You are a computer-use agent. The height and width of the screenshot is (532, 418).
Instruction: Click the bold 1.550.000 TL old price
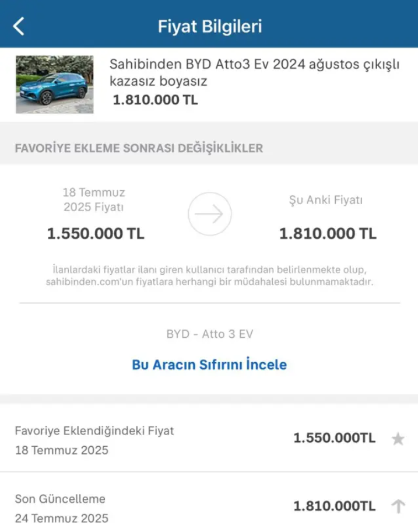point(96,234)
